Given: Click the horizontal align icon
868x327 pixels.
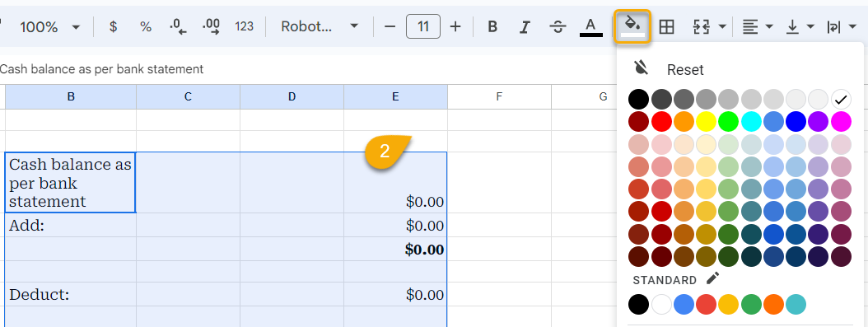Looking at the screenshot, I should pos(750,26).
